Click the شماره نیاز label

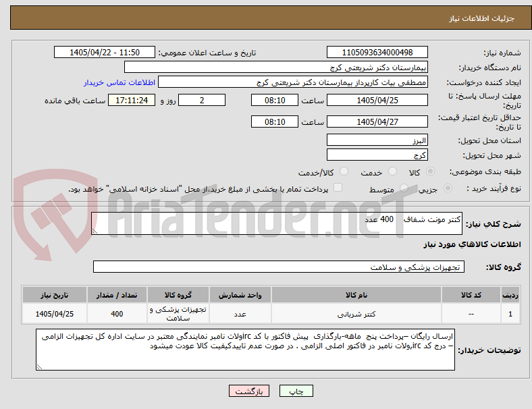(x=502, y=53)
